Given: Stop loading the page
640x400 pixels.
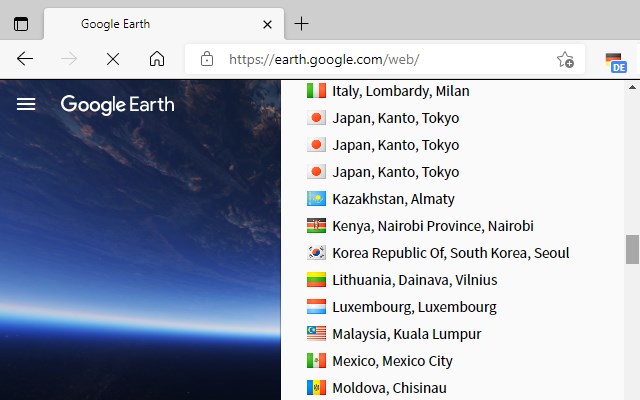Looking at the screenshot, I should [x=113, y=59].
